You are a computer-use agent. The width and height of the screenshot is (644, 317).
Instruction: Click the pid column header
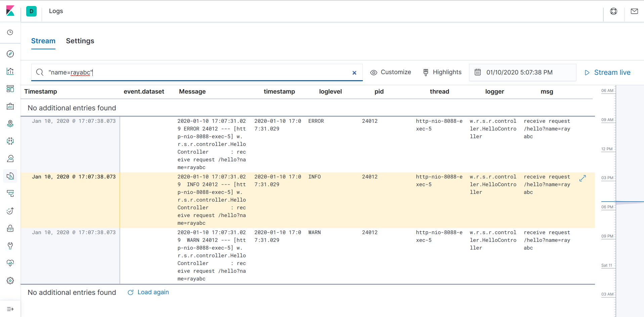379,92
